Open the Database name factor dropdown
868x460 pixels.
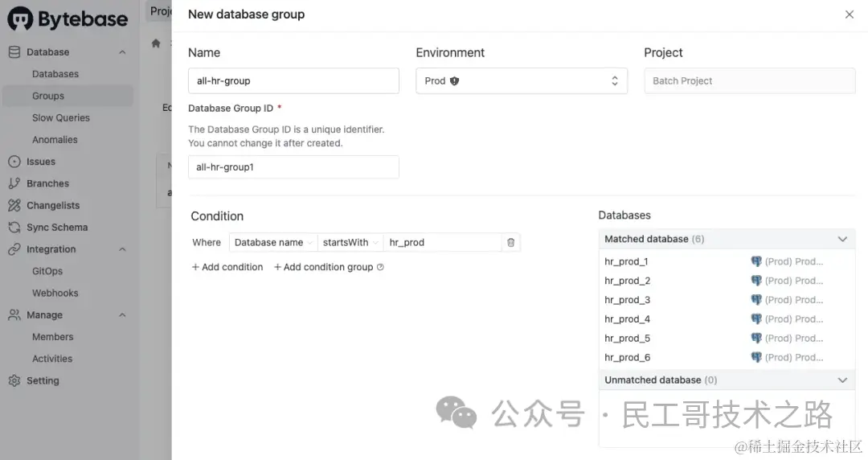click(x=272, y=242)
